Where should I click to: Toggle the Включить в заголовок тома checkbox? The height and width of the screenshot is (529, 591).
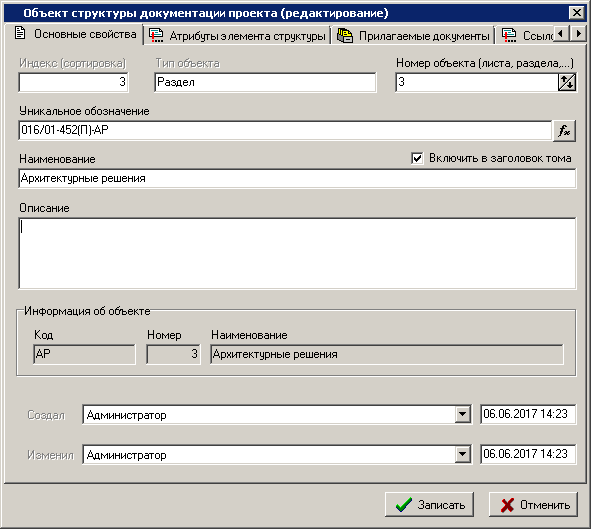pos(417,158)
